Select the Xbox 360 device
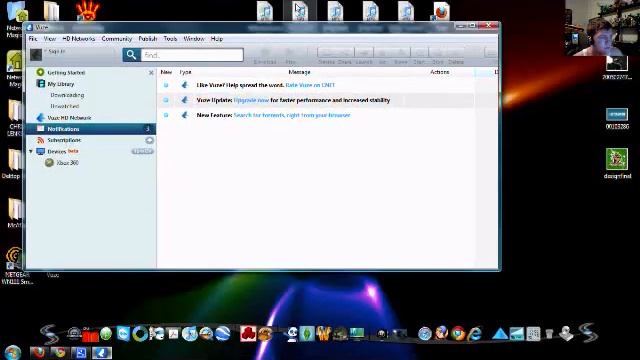The image size is (640, 360). 68,162
